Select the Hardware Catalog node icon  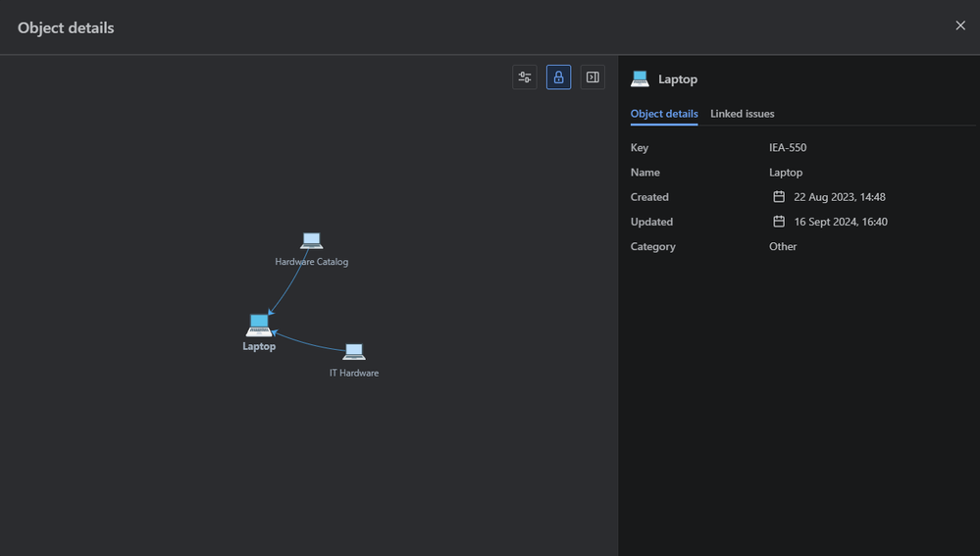tap(311, 240)
